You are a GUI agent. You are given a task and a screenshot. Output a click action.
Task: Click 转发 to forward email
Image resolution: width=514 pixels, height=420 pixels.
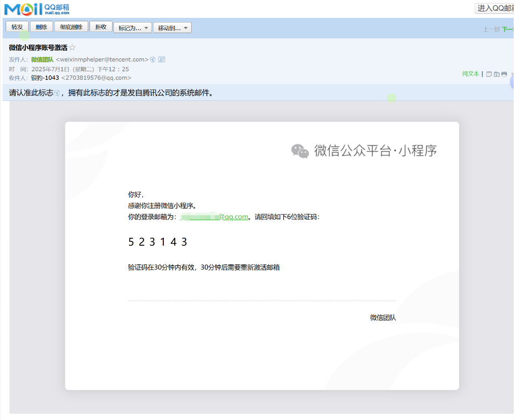17,27
